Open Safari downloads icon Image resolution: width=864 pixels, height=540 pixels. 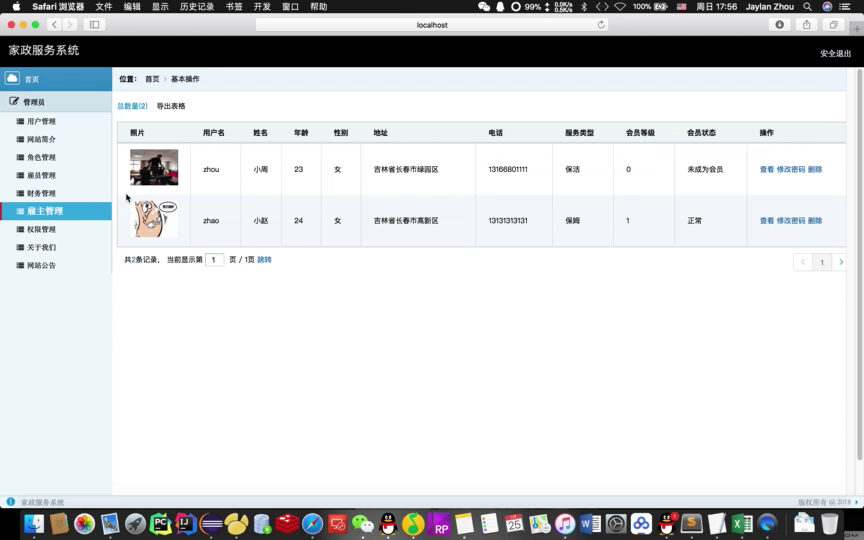point(779,24)
